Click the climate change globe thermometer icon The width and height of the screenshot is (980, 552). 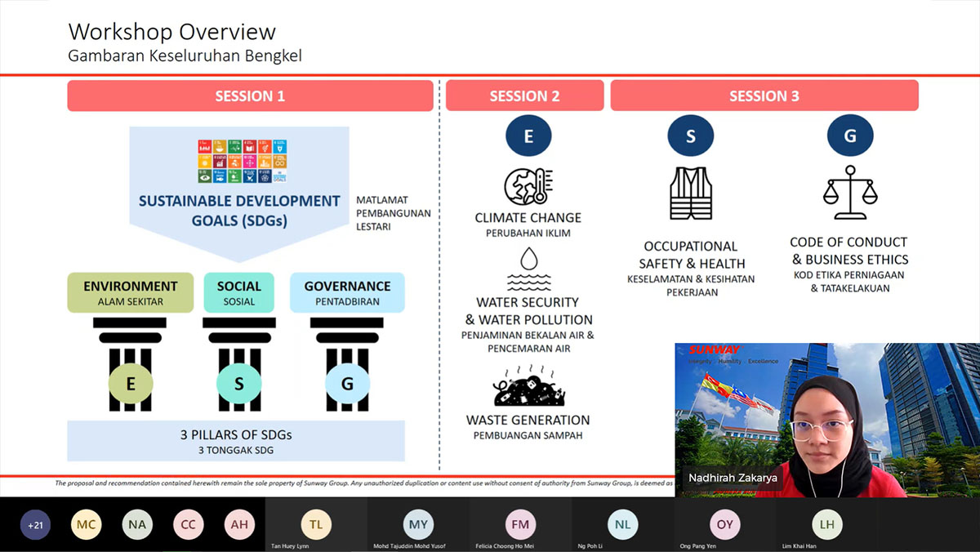pyautogui.click(x=528, y=186)
